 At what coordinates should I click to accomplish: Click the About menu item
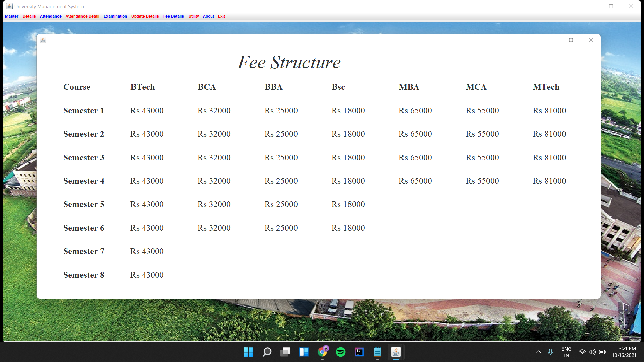click(x=208, y=16)
